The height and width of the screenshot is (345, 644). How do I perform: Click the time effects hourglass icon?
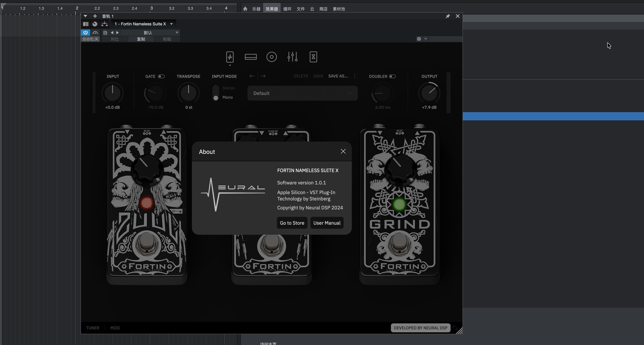point(313,57)
